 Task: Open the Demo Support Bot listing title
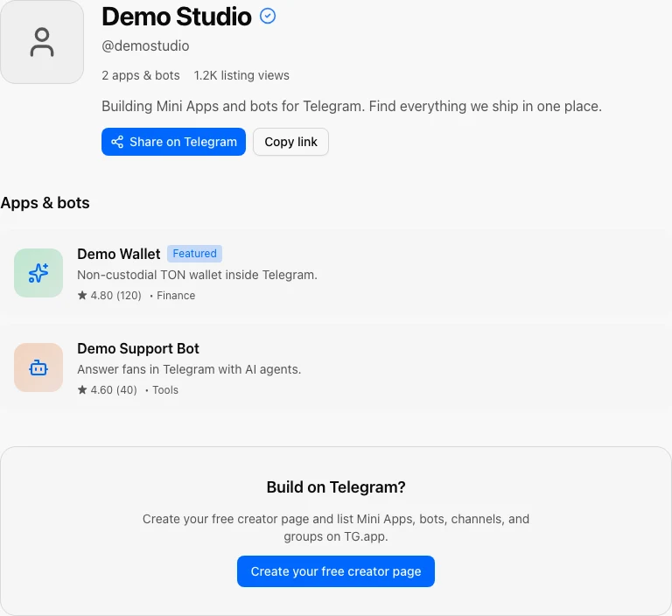pos(138,348)
